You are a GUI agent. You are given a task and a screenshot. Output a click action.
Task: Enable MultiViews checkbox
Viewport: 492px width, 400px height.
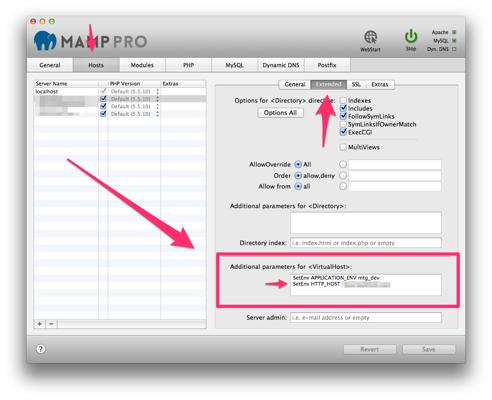pos(343,147)
